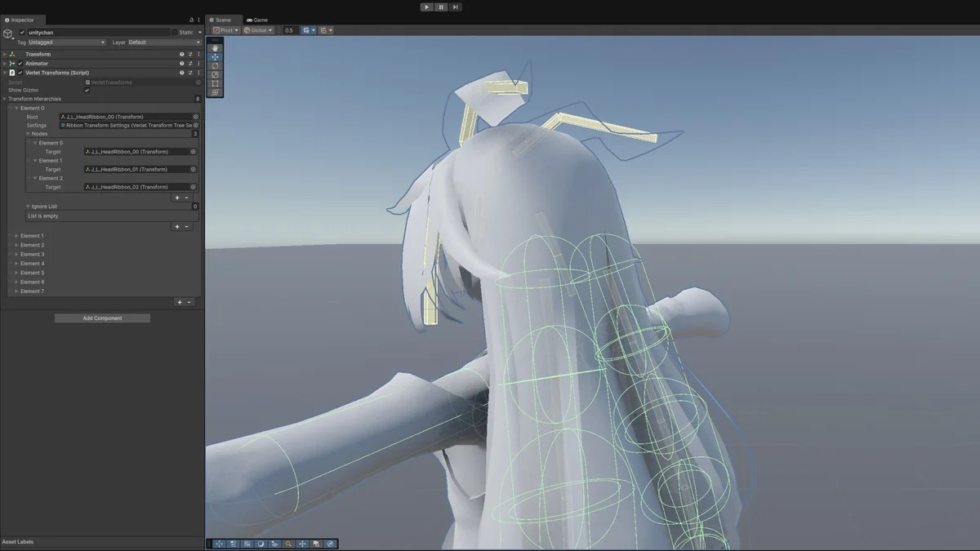Open the Pivot handle position dropdown
The height and width of the screenshot is (551, 980).
click(225, 30)
